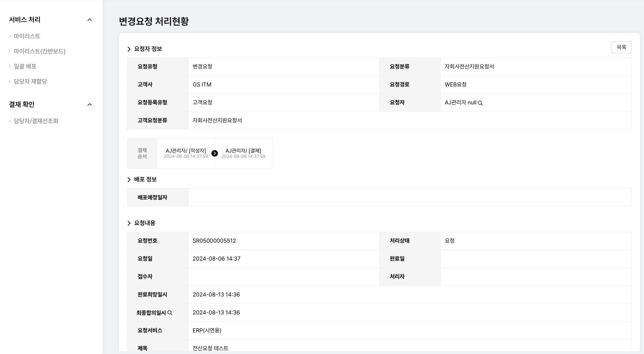Click the request number SR05000005512

click(214, 241)
